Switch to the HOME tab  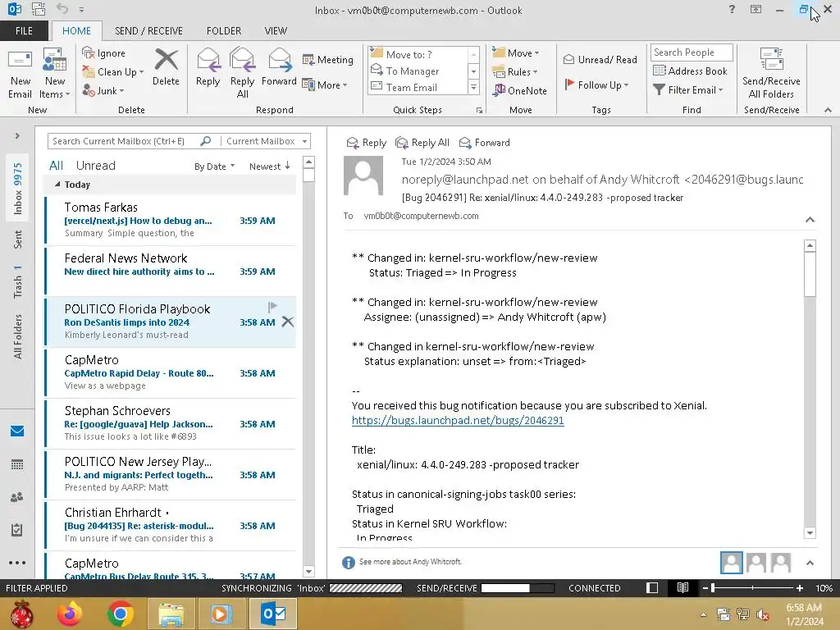pos(76,30)
